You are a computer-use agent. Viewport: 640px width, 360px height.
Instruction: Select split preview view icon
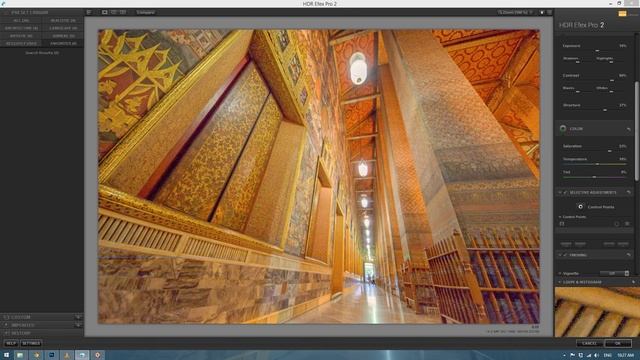pyautogui.click(x=114, y=12)
